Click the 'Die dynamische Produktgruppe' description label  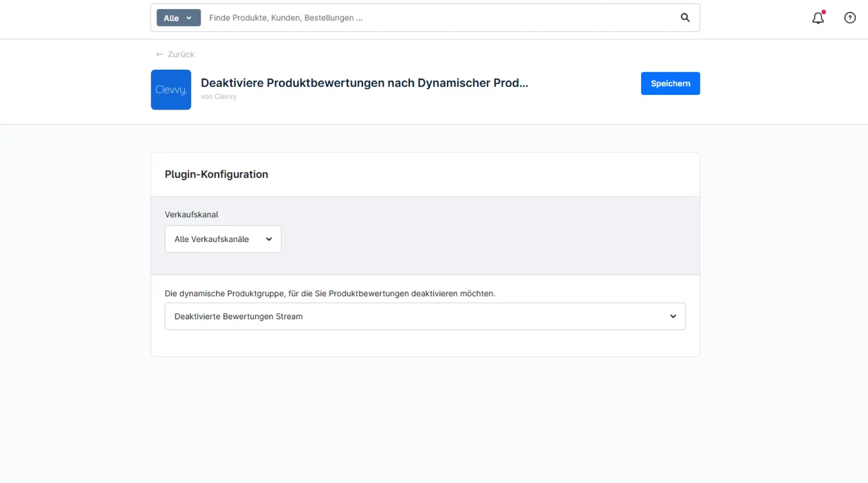click(x=330, y=294)
